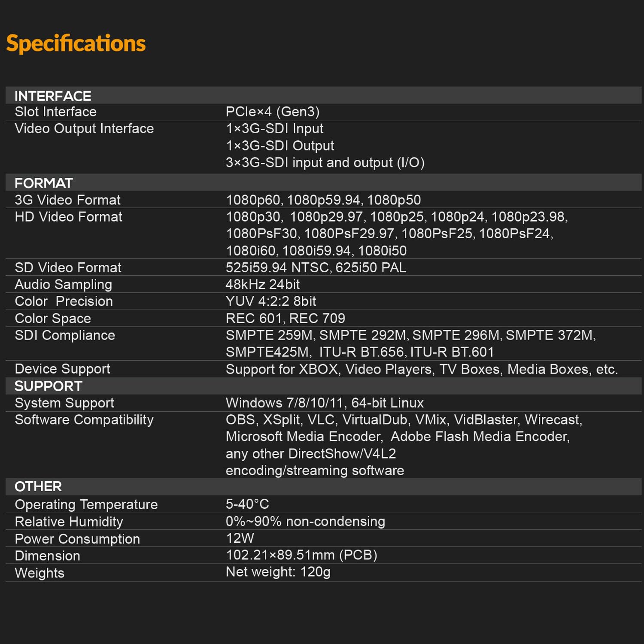
Task: Click the Device Support label
Action: point(63,369)
